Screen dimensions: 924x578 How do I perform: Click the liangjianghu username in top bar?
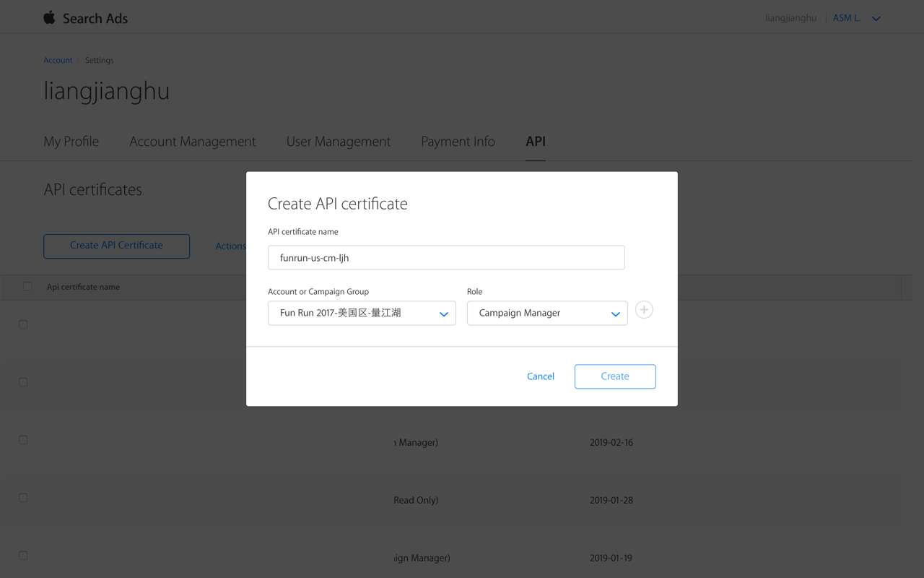[790, 17]
